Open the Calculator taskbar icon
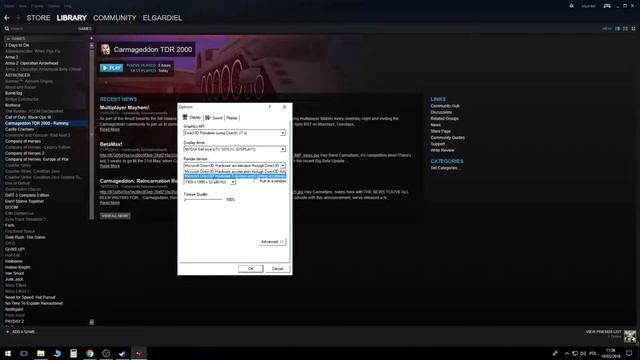The height and width of the screenshot is (360, 640). (x=73, y=353)
